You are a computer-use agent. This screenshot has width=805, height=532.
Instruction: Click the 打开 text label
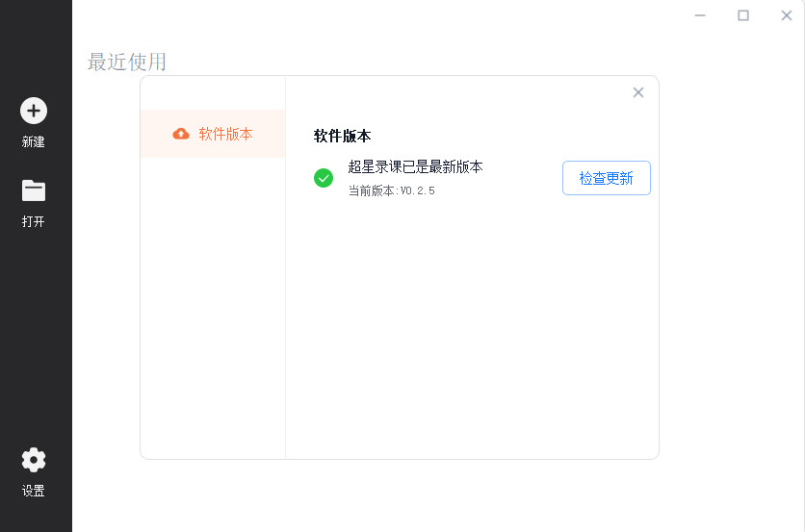[34, 221]
